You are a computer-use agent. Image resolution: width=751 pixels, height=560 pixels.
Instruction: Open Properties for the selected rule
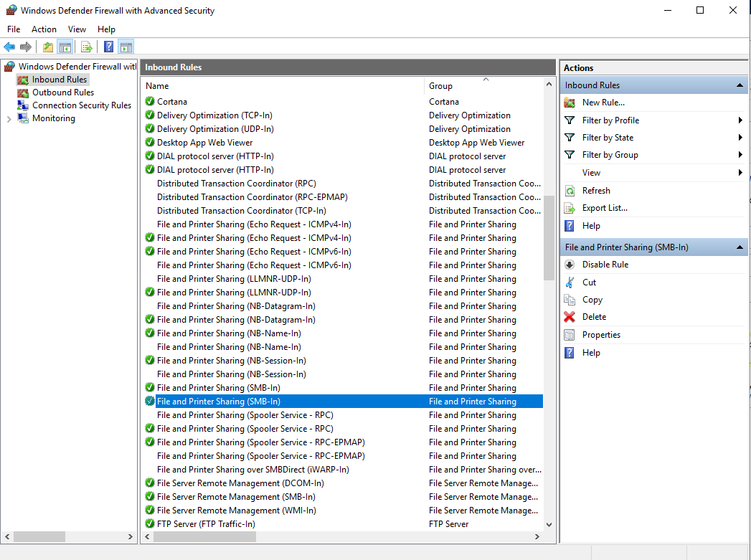coord(601,335)
